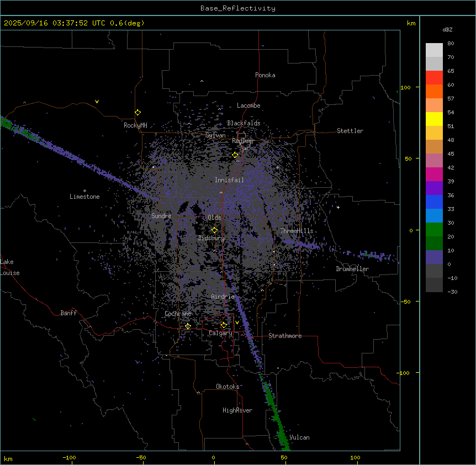476x465 pixels.
Task: Click the Ponoka city label
Action: pos(265,75)
